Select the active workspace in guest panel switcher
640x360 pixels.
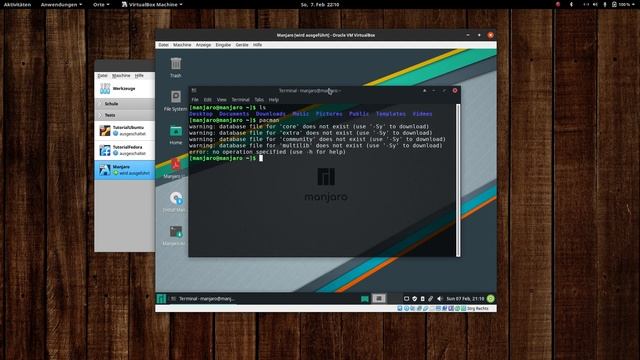pos(379,299)
